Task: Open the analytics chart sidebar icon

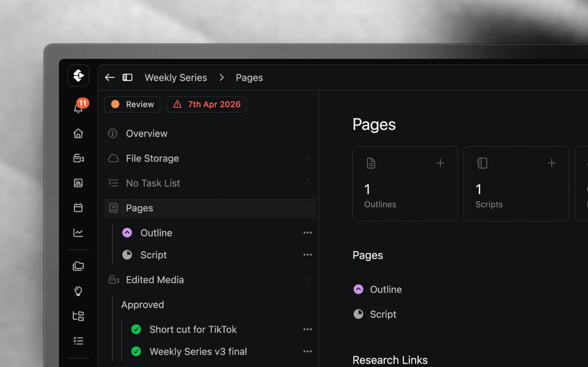Action: pos(78,233)
